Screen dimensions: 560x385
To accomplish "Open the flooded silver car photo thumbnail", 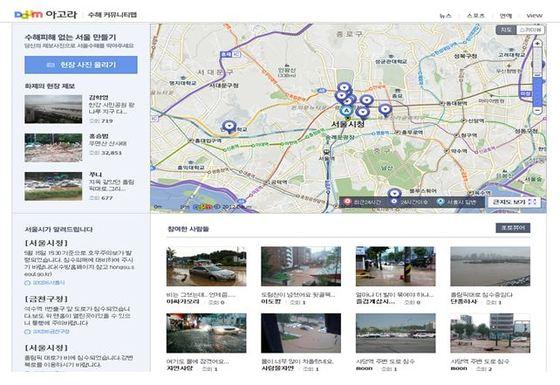I will (x=206, y=266).
